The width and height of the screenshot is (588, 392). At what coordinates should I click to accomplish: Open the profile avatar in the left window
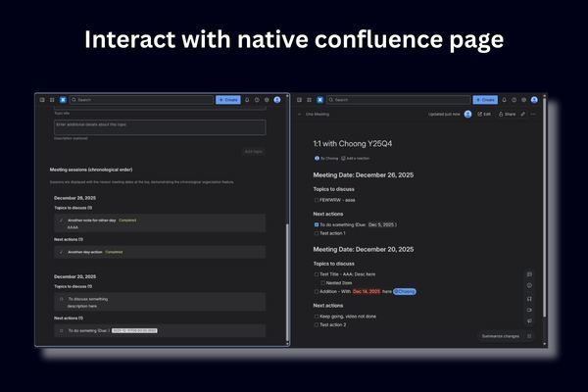[277, 100]
